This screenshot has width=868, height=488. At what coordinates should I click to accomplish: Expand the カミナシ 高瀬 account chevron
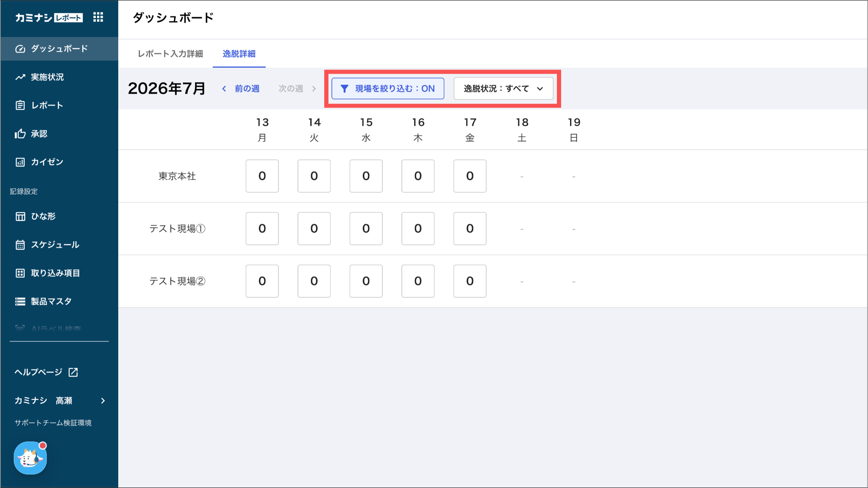coord(103,401)
